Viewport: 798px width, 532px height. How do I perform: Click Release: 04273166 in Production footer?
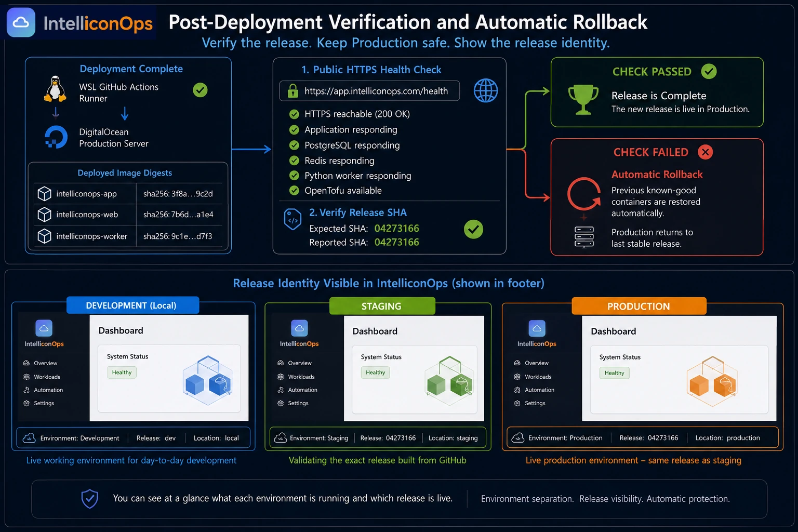(x=649, y=438)
